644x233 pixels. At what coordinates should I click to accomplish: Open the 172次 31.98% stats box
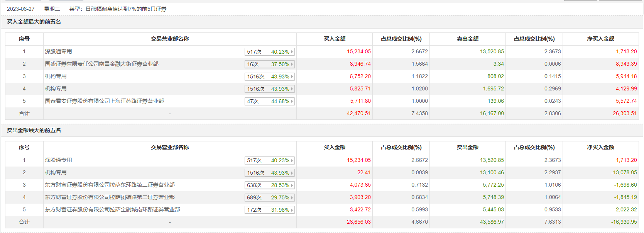click(x=269, y=210)
